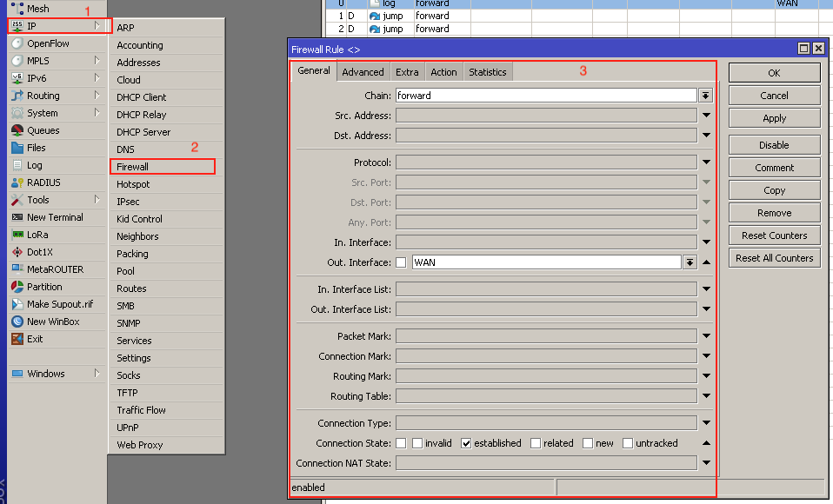This screenshot has width=833, height=504.
Task: Click the Reset All Counters button
Action: click(774, 258)
